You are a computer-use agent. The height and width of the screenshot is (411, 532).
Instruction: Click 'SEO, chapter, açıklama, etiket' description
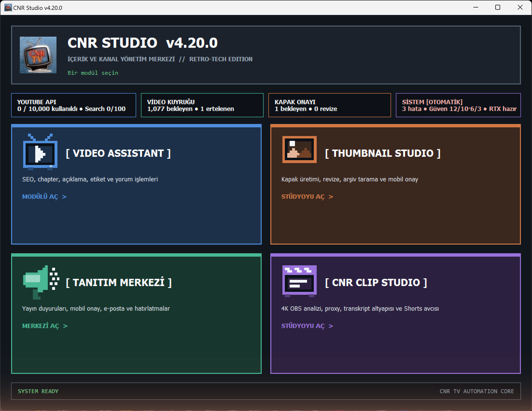(x=90, y=179)
